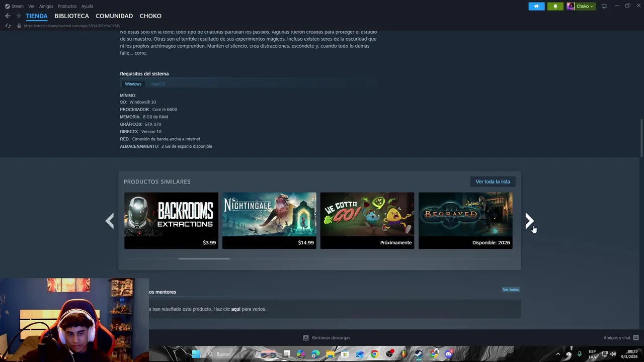
Task: Click the similar products carousel scrollbar handle
Action: pyautogui.click(x=204, y=258)
